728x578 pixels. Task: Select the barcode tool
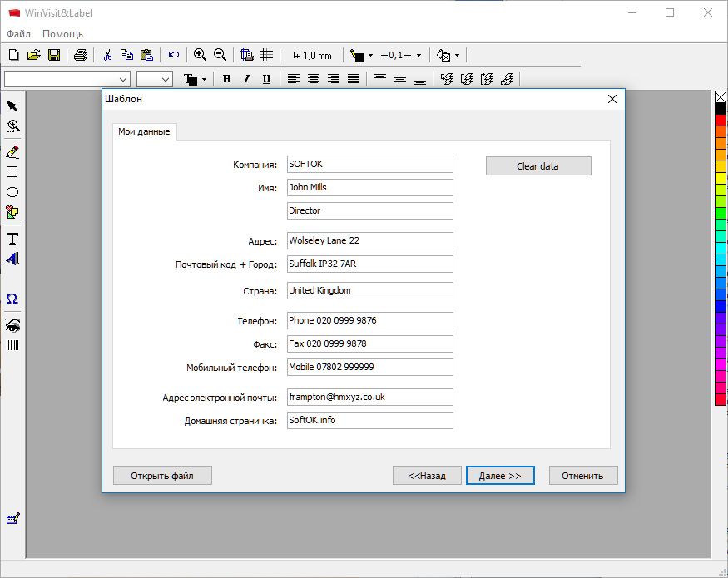(12, 344)
